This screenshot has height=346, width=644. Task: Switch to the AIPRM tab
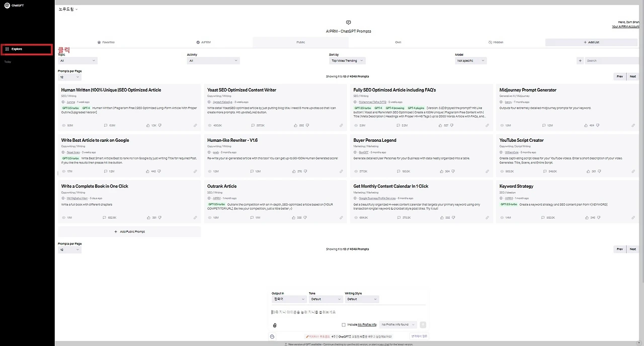[203, 42]
